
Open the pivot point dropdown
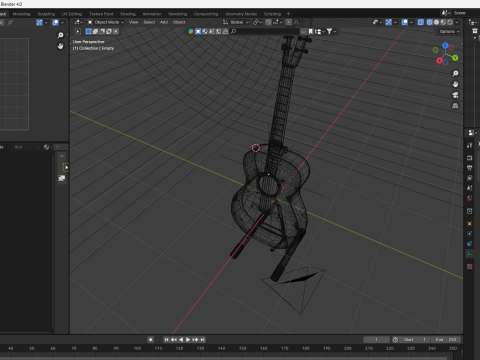[x=257, y=22]
